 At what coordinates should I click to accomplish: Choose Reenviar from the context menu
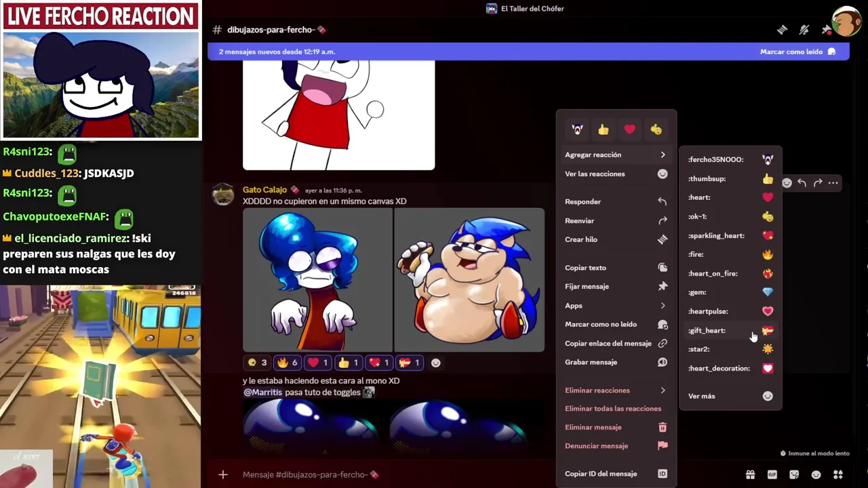pos(616,220)
